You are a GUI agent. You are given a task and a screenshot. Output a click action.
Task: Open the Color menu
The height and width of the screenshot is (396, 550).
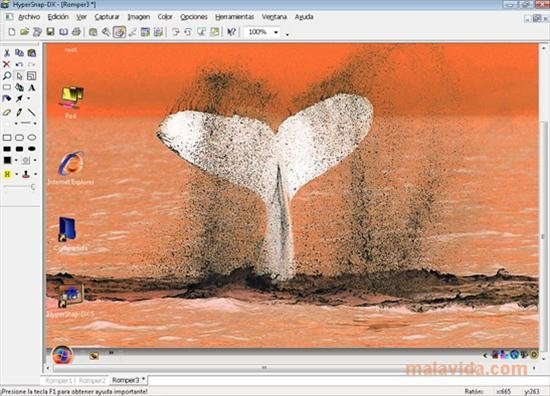(165, 17)
